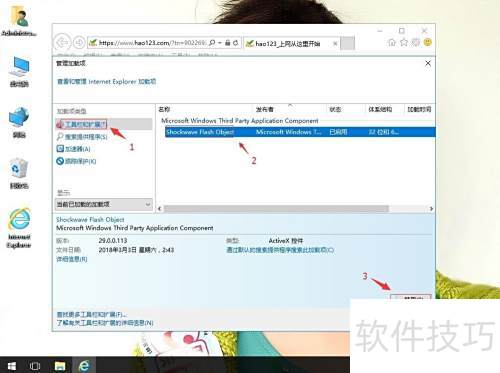
Task: Expand the address bar search dropdown arrow
Action: 220,43
